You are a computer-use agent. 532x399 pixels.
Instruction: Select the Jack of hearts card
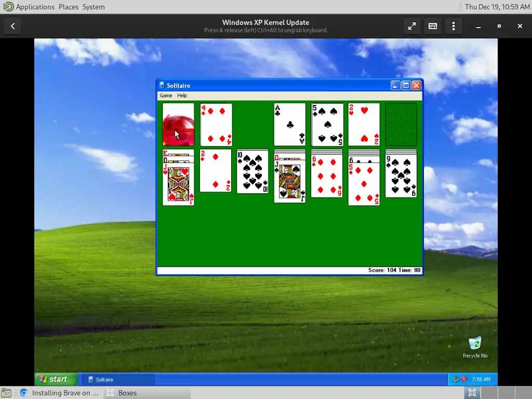click(x=178, y=184)
